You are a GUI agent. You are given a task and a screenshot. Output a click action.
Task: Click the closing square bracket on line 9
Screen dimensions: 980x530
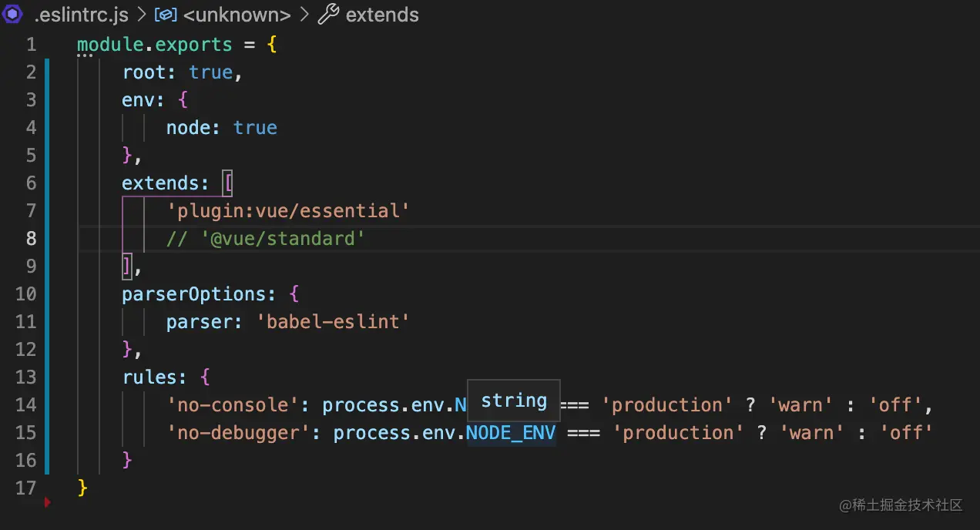click(x=127, y=267)
